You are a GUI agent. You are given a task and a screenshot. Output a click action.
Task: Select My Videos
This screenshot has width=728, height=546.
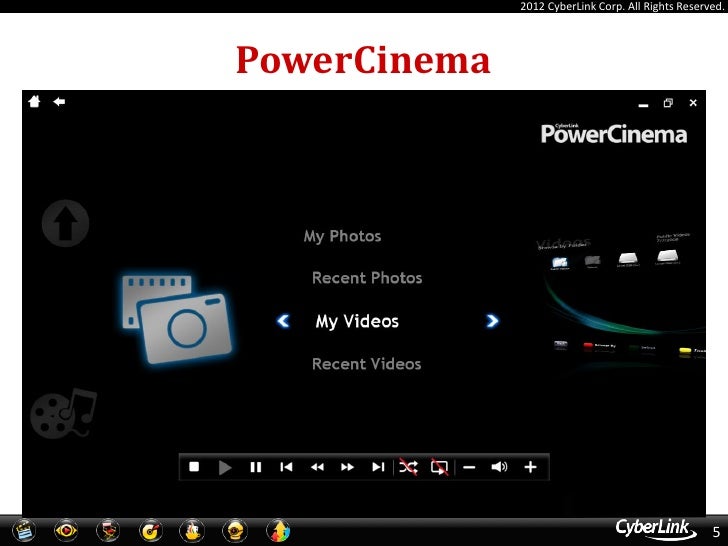coord(357,321)
